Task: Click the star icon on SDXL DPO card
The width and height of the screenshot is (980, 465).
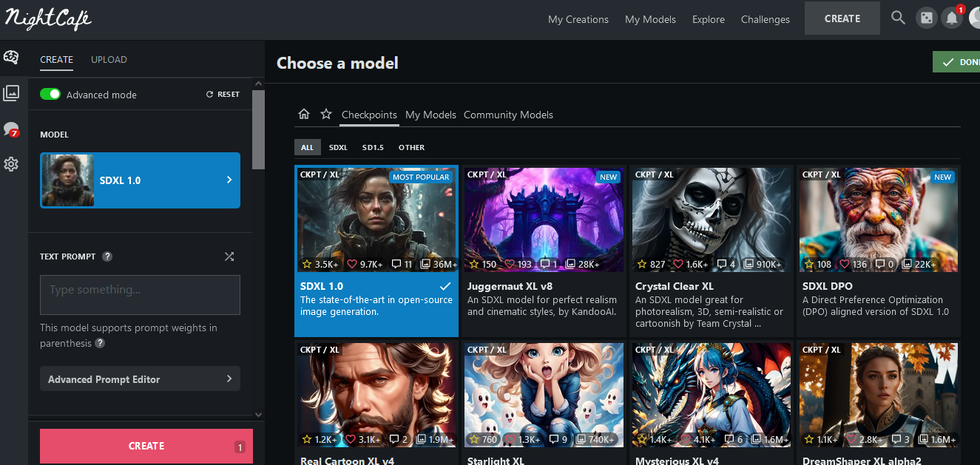Action: (808, 264)
